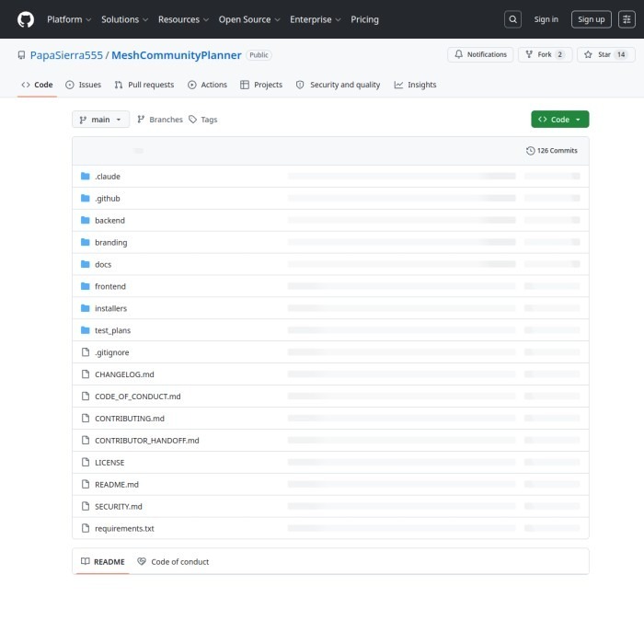Open the 126 Commits link
644x644 pixels.
coord(552,151)
